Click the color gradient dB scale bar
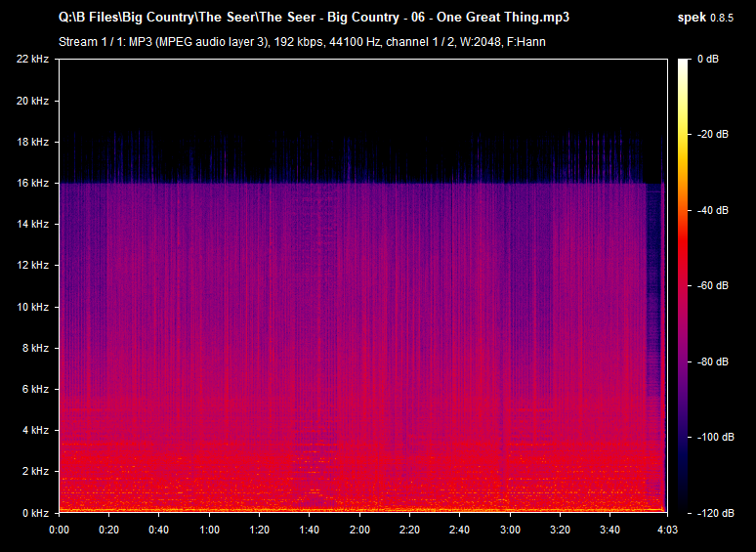 tap(684, 285)
